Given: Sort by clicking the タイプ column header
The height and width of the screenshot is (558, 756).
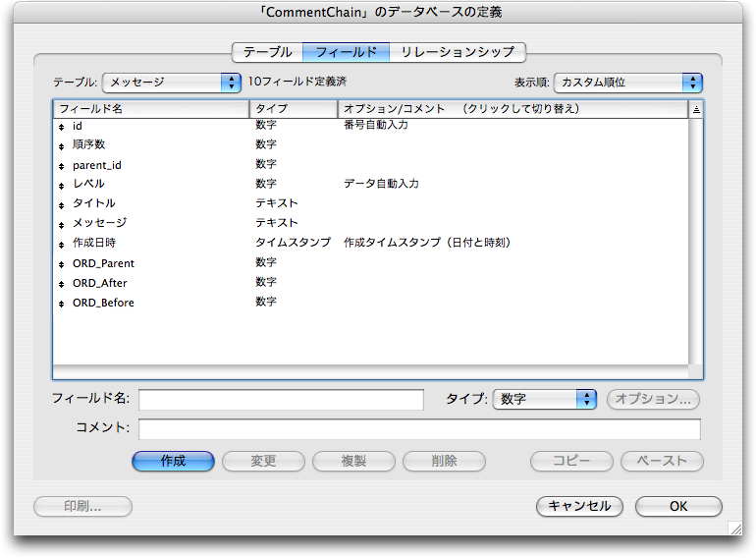Looking at the screenshot, I should (x=293, y=109).
